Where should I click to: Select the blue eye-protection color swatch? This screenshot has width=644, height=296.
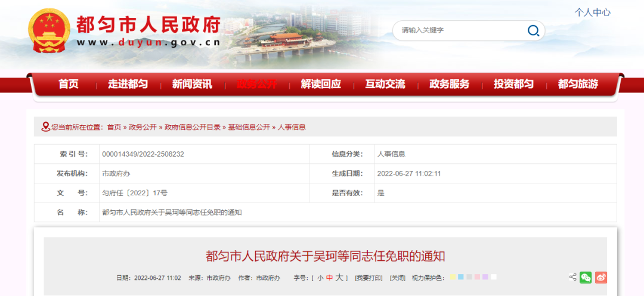pos(461,277)
